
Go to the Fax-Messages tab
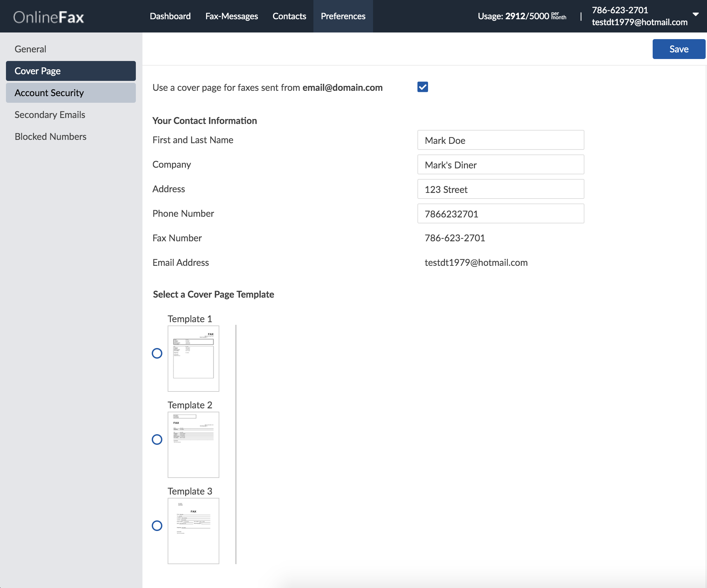click(231, 16)
